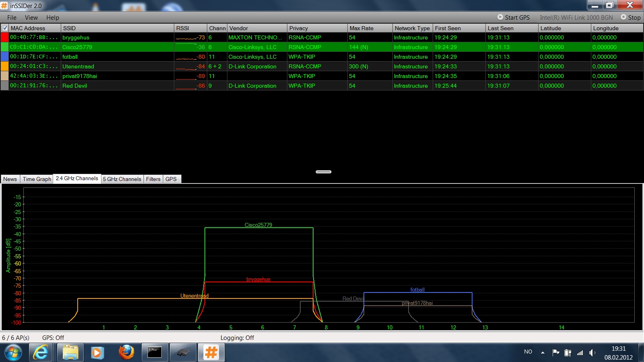
Task: Launch Internet Explorer from taskbar
Action: point(41,353)
